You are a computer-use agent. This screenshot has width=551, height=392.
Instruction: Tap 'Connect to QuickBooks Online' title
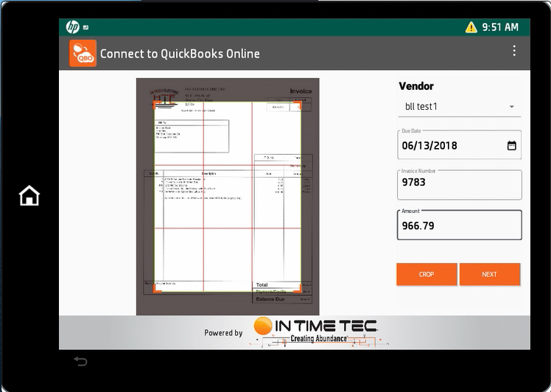(x=180, y=54)
